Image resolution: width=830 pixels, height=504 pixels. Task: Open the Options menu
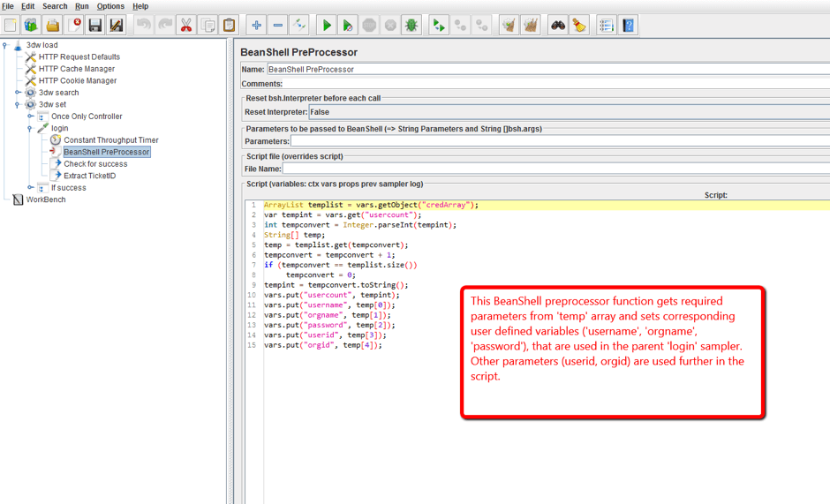tap(110, 6)
